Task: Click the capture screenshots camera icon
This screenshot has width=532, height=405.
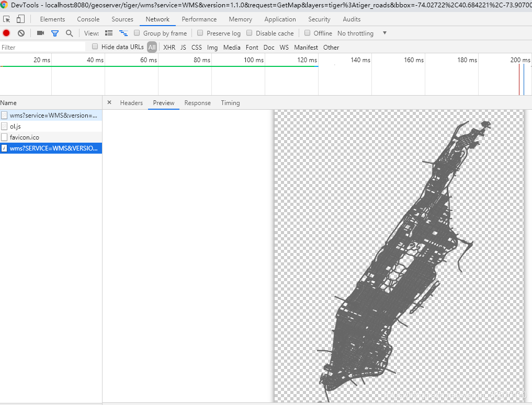Action: tap(40, 33)
